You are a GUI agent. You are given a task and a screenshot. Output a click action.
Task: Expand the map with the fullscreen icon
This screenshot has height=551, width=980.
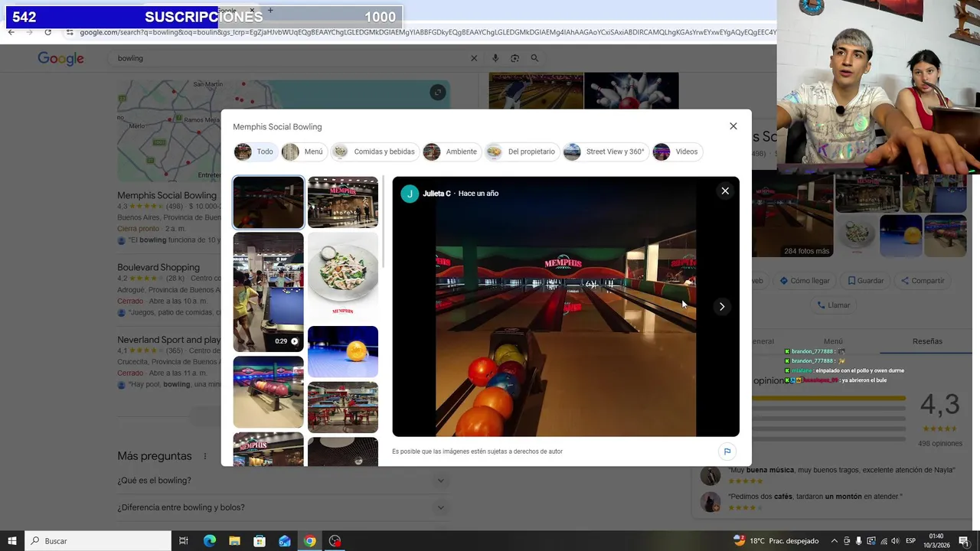pos(437,93)
